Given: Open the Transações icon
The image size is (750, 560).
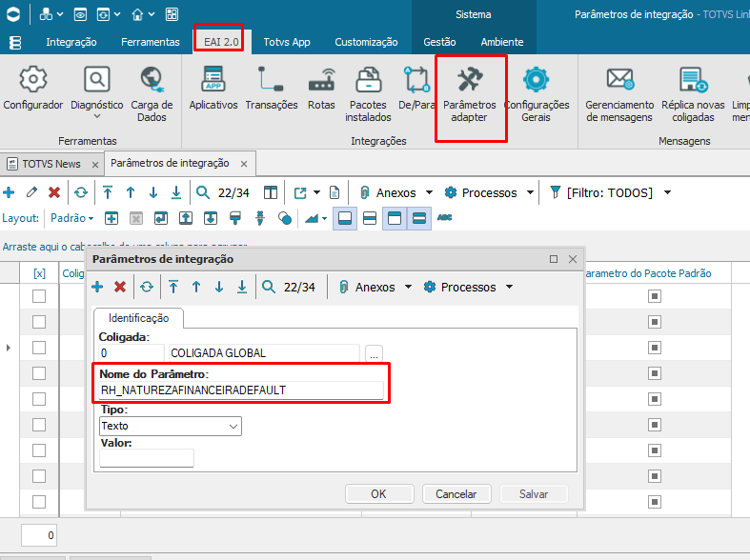Looking at the screenshot, I should [272, 88].
